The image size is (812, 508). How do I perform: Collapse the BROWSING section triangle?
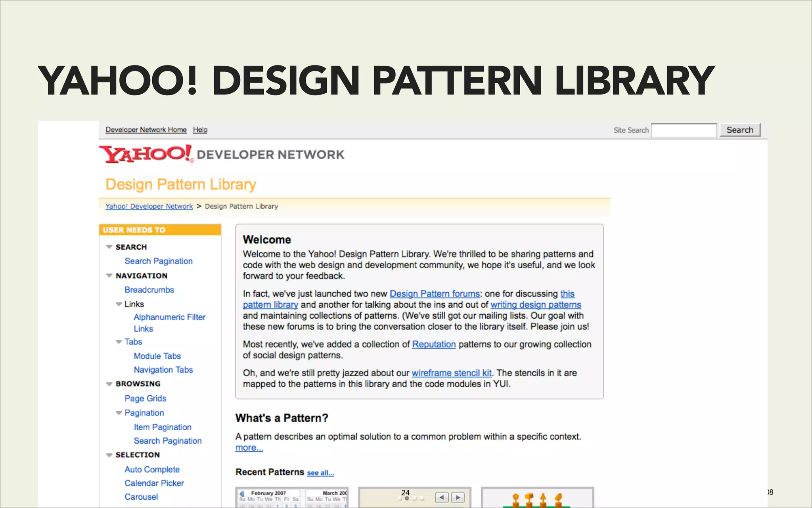[109, 384]
